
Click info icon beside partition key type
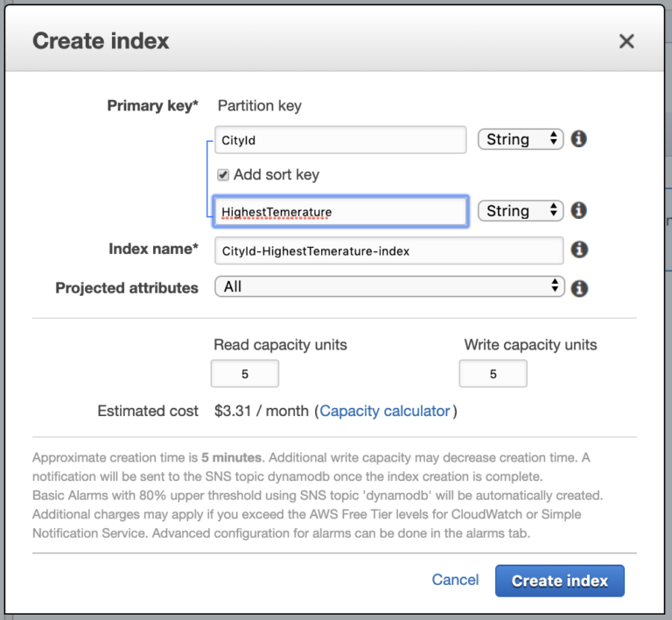pyautogui.click(x=578, y=139)
